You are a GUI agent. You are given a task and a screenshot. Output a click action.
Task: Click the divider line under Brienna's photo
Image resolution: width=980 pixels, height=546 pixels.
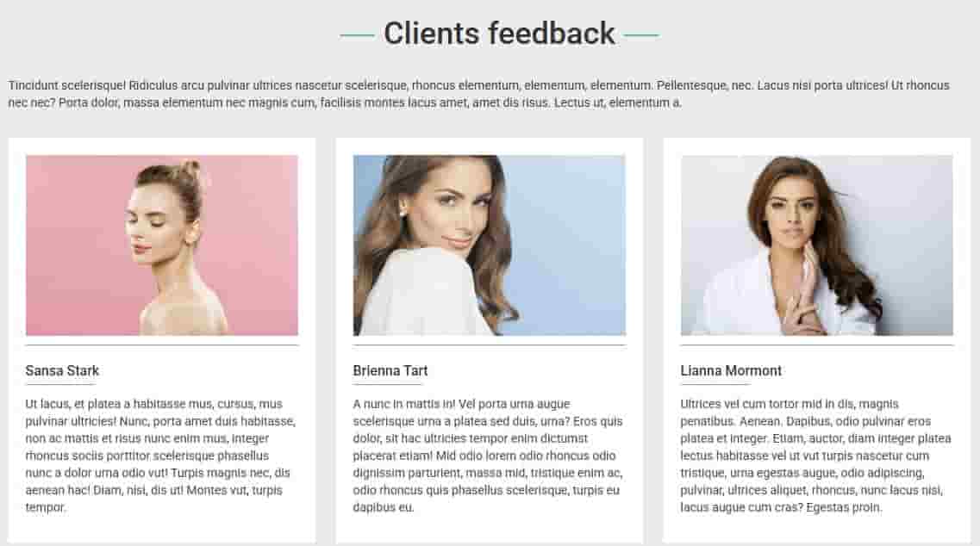coord(490,344)
